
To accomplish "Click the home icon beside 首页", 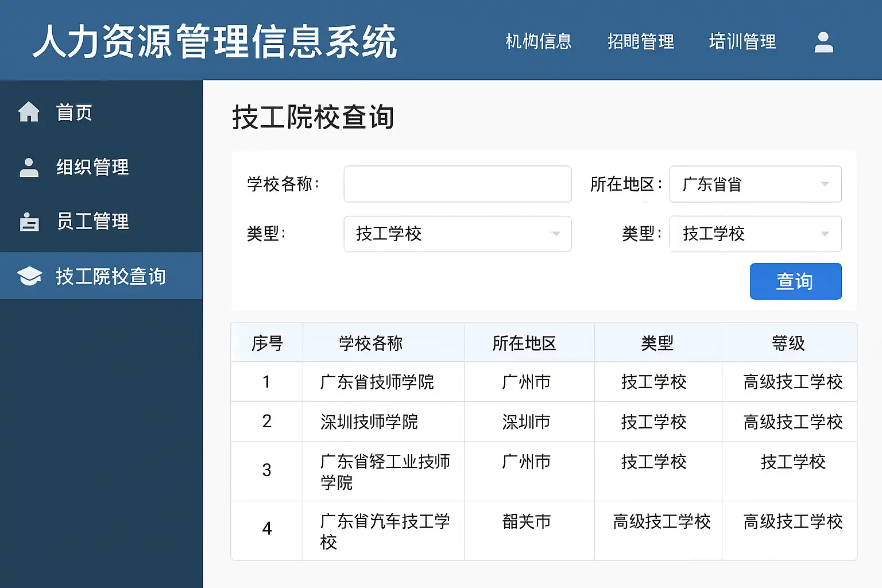I will coord(29,112).
